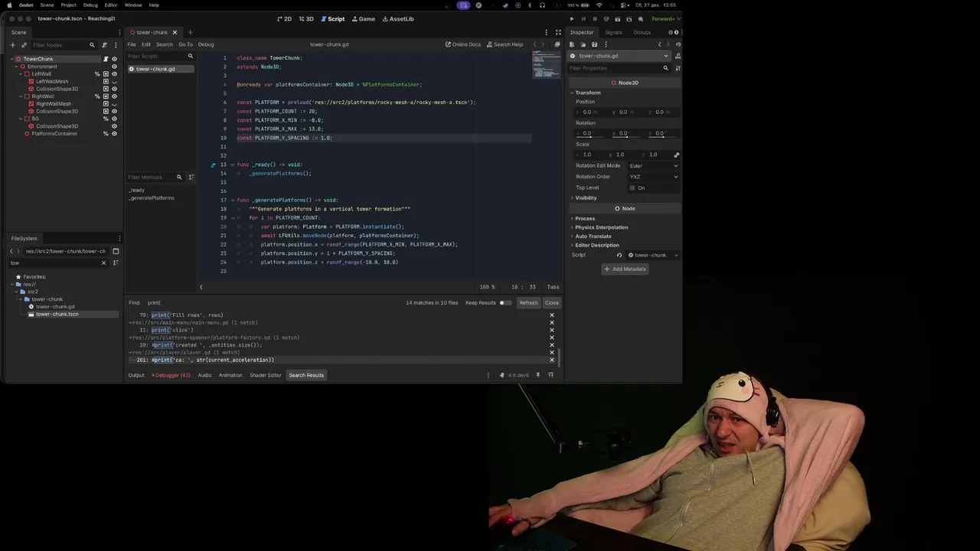
Task: Switch to the AssetLib workspace
Action: [x=397, y=18]
